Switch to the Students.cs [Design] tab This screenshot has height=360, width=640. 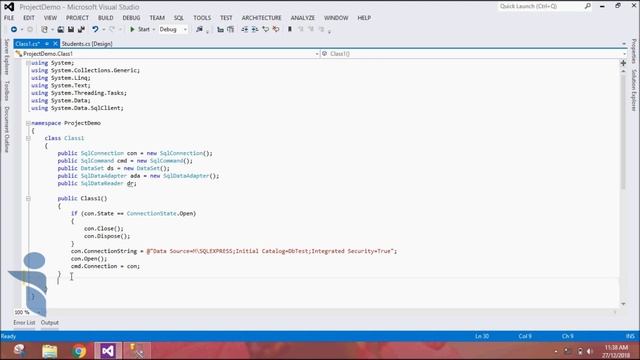(87, 44)
